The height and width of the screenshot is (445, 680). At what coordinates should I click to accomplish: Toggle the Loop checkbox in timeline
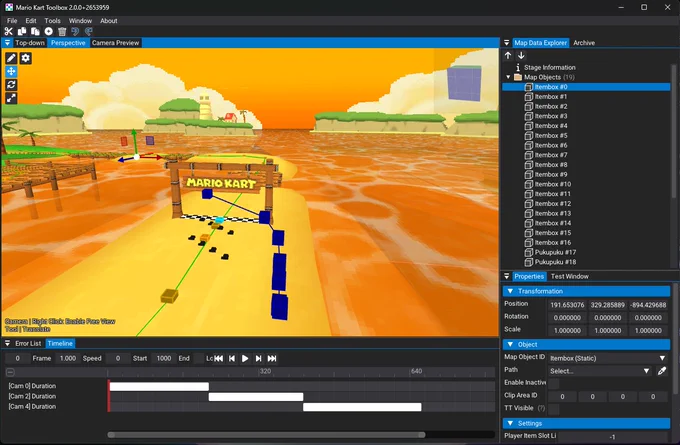tap(199, 359)
